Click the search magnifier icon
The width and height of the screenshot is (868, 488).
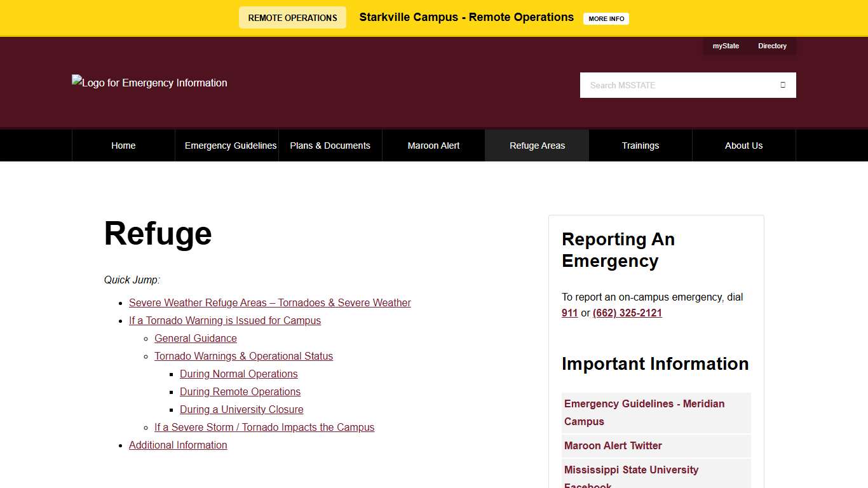coord(782,85)
